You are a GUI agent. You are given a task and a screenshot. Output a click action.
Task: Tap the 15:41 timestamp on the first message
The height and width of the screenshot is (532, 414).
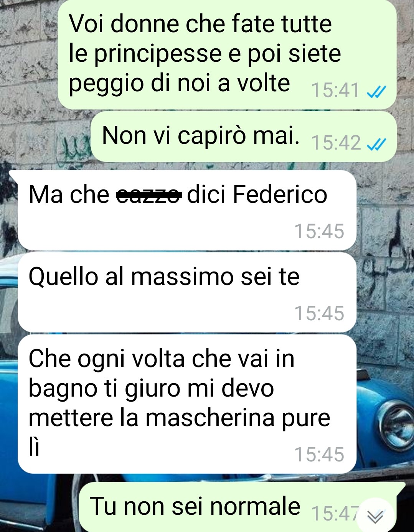click(x=335, y=91)
